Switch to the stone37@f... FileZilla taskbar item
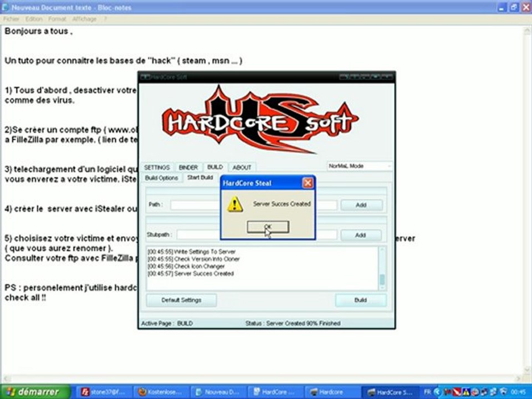The image size is (532, 399). tap(104, 392)
